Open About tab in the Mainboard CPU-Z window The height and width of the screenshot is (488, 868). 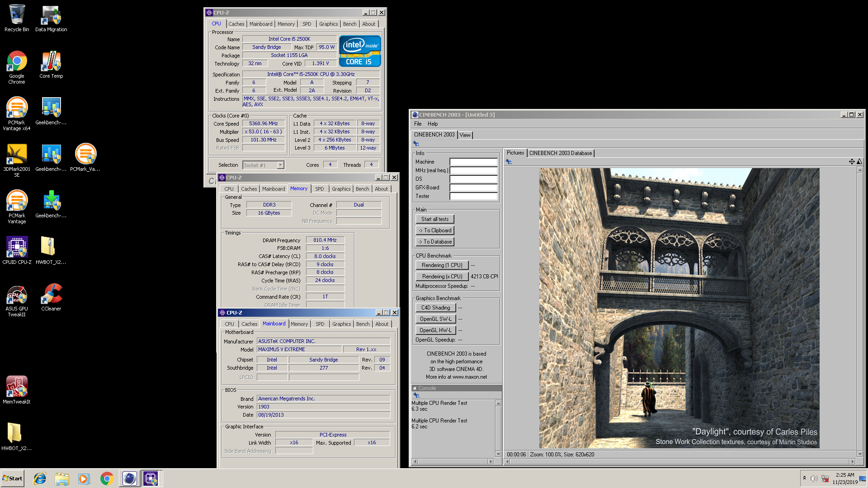click(382, 324)
